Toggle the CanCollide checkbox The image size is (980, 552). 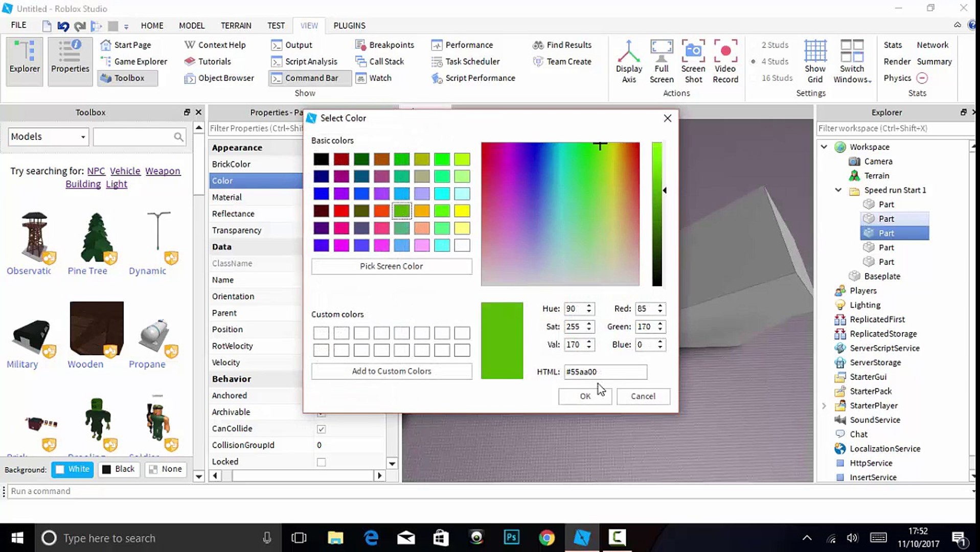pos(321,429)
